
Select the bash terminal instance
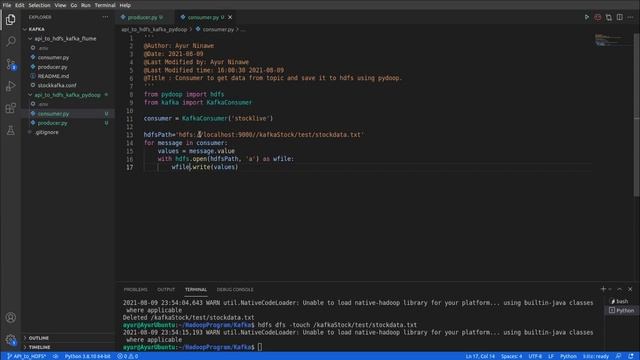[x=621, y=301]
